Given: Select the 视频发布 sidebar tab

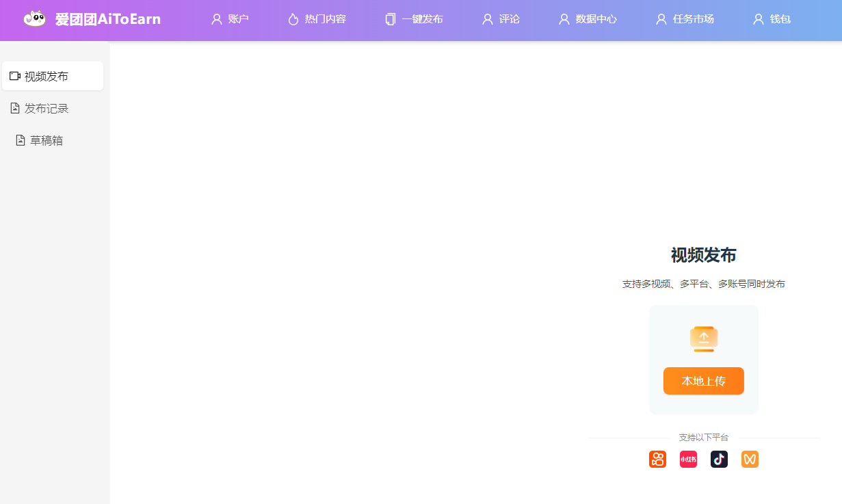Looking at the screenshot, I should pyautogui.click(x=47, y=77).
